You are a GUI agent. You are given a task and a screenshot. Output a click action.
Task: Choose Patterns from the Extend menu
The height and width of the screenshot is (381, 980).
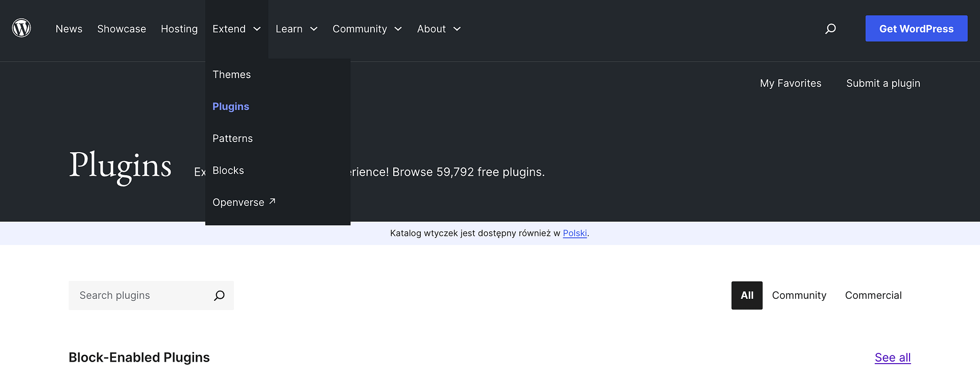232,138
